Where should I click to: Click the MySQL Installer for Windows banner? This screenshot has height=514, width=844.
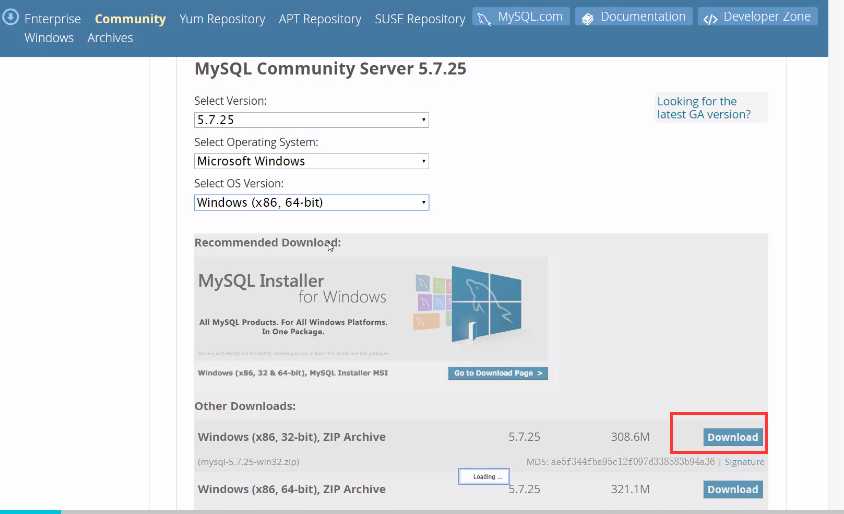coord(371,308)
